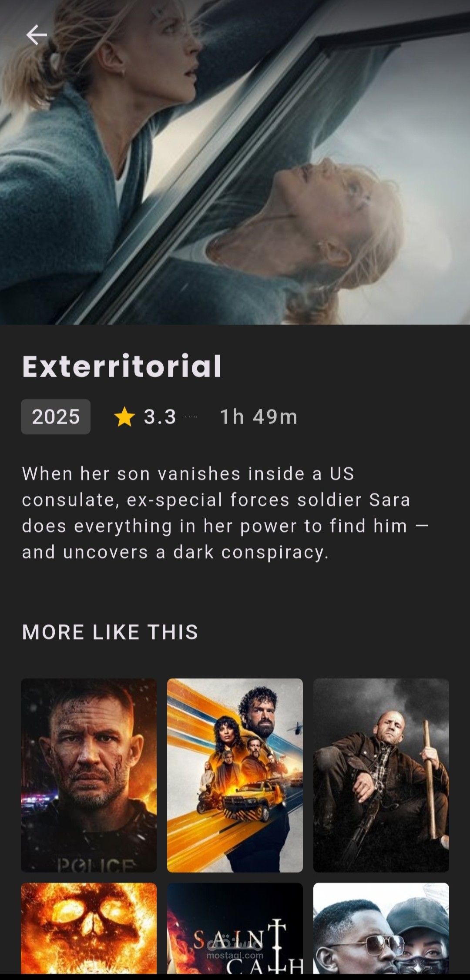This screenshot has height=980, width=470.
Task: Open the Saint poster with red smoke
Action: tap(235, 928)
